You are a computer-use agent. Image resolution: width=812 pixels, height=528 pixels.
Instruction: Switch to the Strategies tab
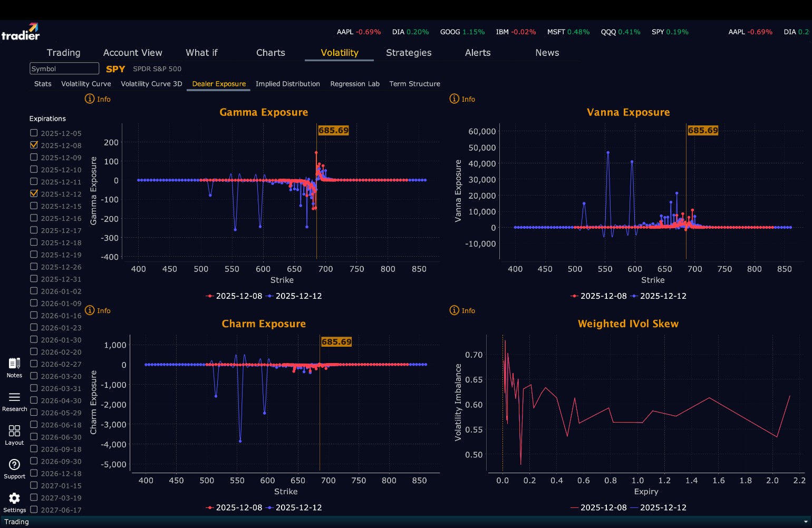click(x=409, y=53)
